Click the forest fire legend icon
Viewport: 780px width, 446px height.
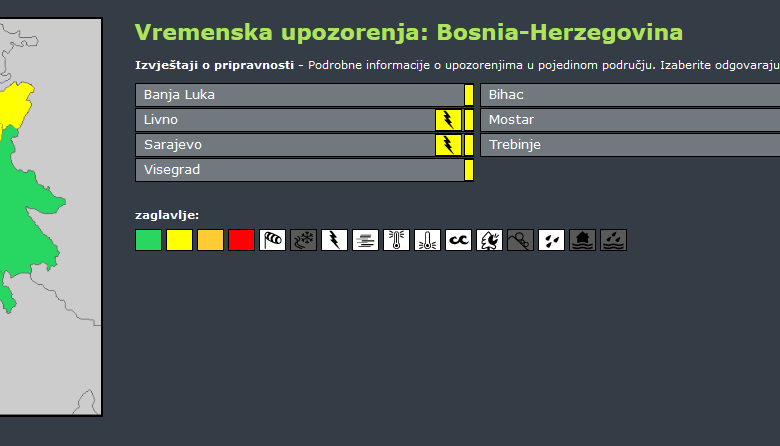coord(489,240)
